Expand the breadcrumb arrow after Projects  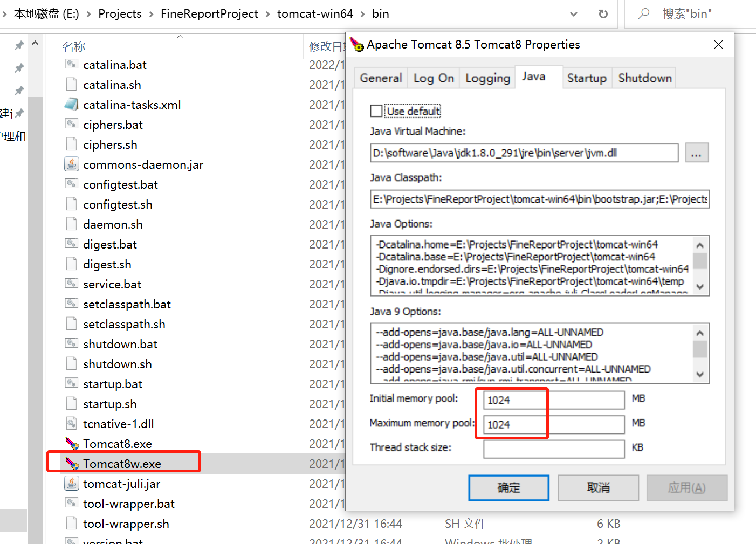pyautogui.click(x=152, y=14)
